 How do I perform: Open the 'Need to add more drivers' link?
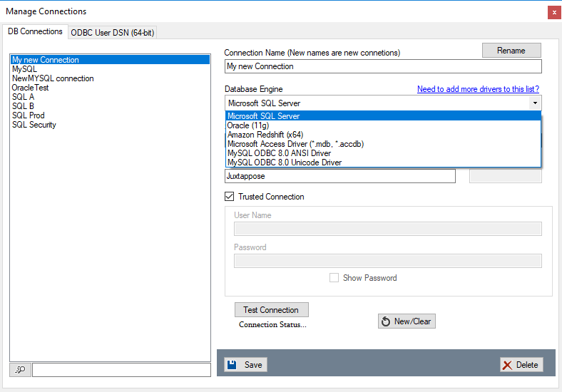click(478, 89)
